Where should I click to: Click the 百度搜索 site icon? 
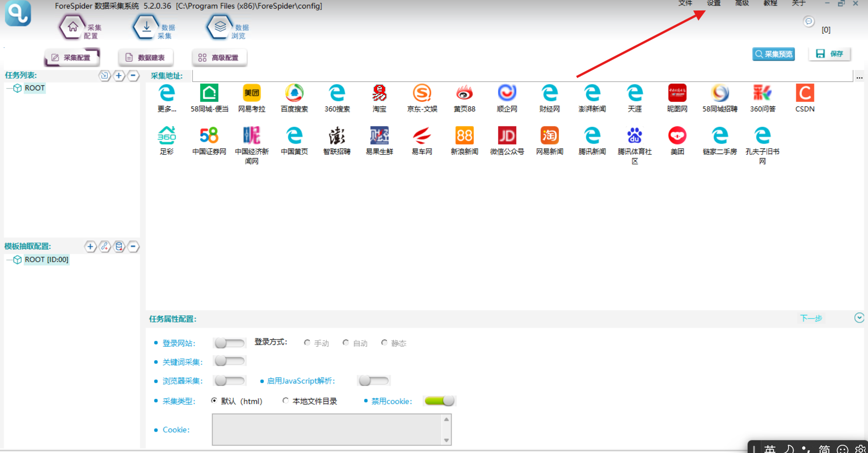(x=294, y=94)
